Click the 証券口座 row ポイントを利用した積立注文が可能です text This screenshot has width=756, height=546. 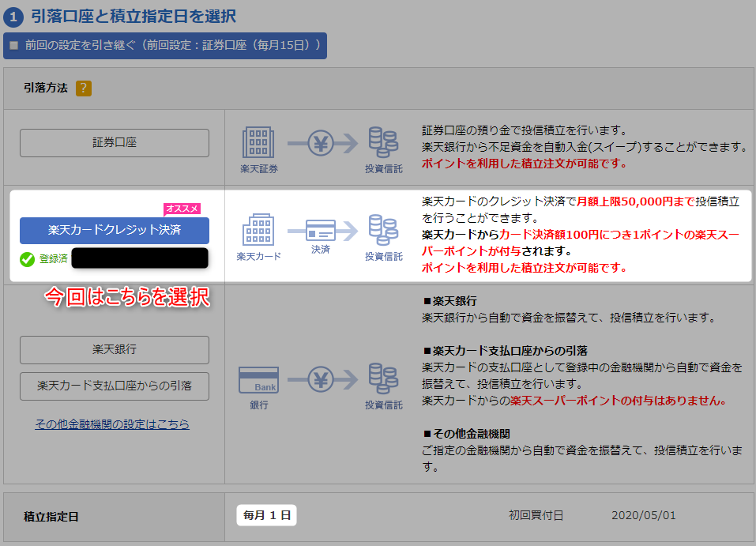(524, 164)
